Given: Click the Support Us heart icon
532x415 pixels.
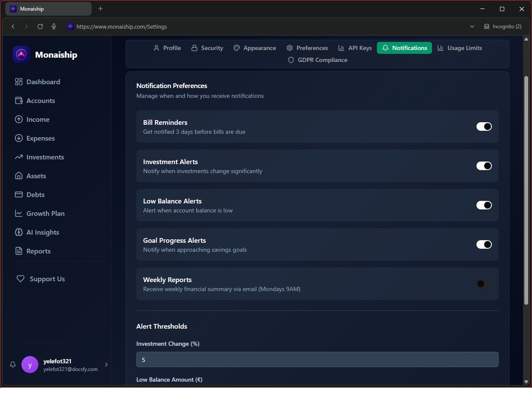Looking at the screenshot, I should 21,279.
